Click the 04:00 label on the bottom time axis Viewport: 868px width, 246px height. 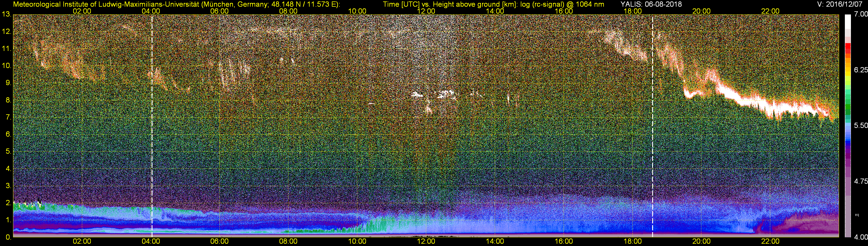point(151,242)
